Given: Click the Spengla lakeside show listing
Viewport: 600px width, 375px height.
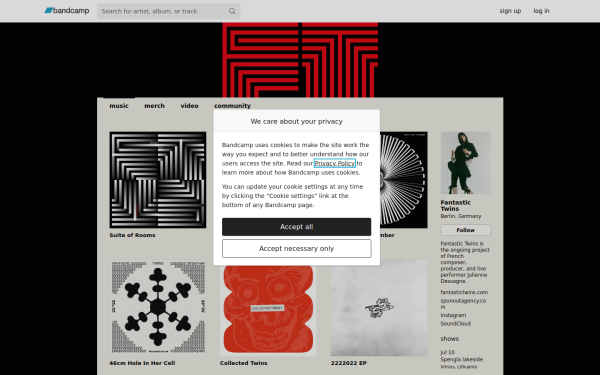Looking at the screenshot, I should [x=461, y=359].
